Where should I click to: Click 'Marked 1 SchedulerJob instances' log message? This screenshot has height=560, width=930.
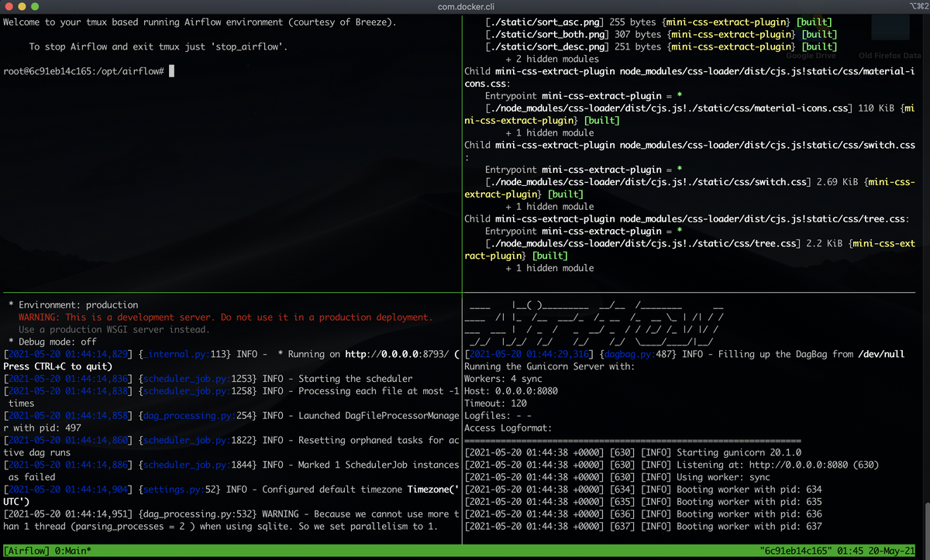(379, 465)
